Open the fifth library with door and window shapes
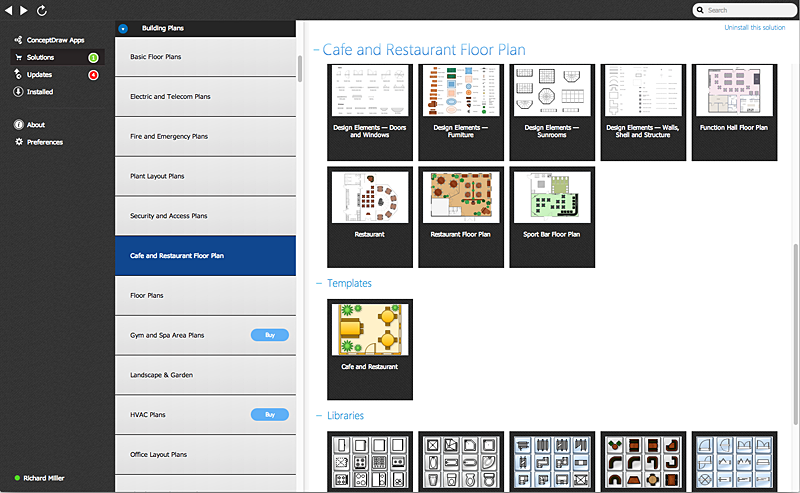The image size is (800, 493). (x=734, y=462)
